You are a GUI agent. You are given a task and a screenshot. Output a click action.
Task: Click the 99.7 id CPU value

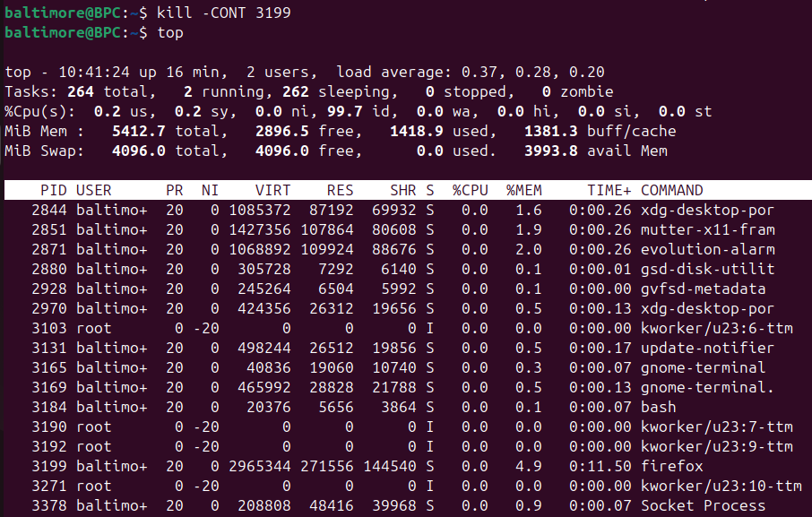344,111
